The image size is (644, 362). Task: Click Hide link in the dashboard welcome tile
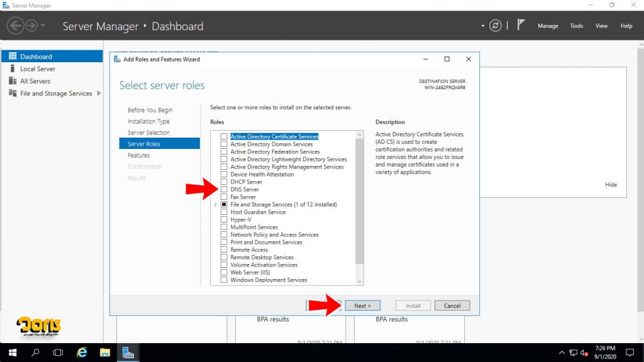(x=611, y=185)
